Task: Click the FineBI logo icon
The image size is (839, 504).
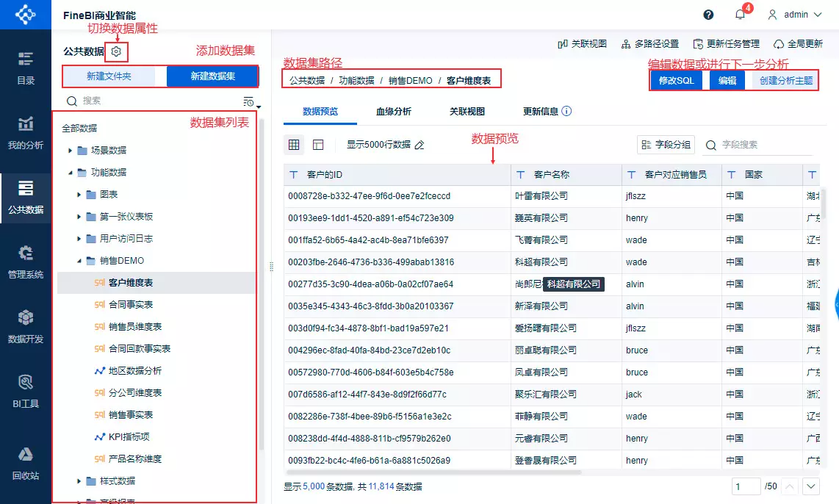Action: (x=25, y=15)
